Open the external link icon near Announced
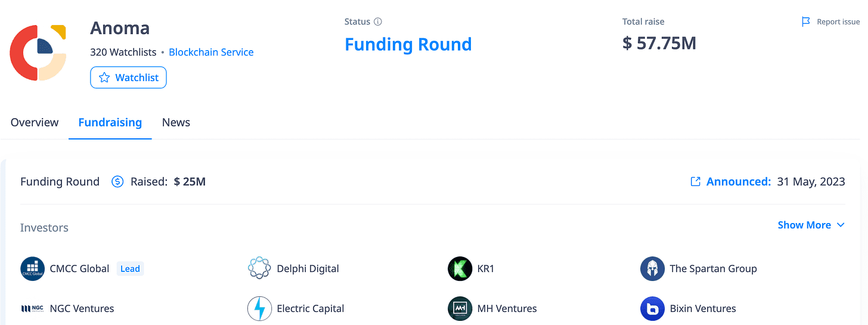This screenshot has height=325, width=868. coord(695,181)
